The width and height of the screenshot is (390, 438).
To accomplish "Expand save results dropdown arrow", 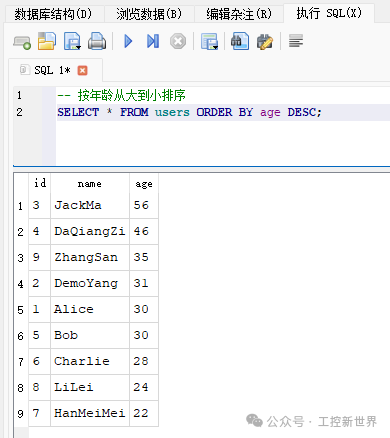I will [x=215, y=48].
